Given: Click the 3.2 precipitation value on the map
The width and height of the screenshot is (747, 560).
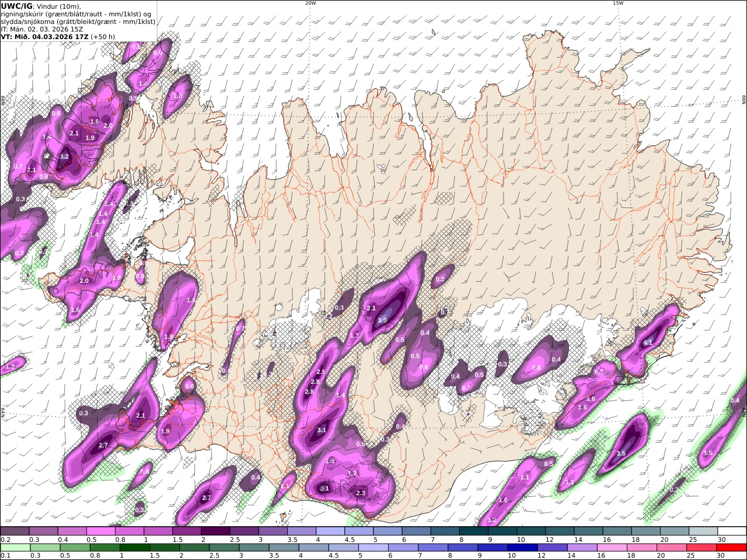Looking at the screenshot, I should [x=65, y=157].
